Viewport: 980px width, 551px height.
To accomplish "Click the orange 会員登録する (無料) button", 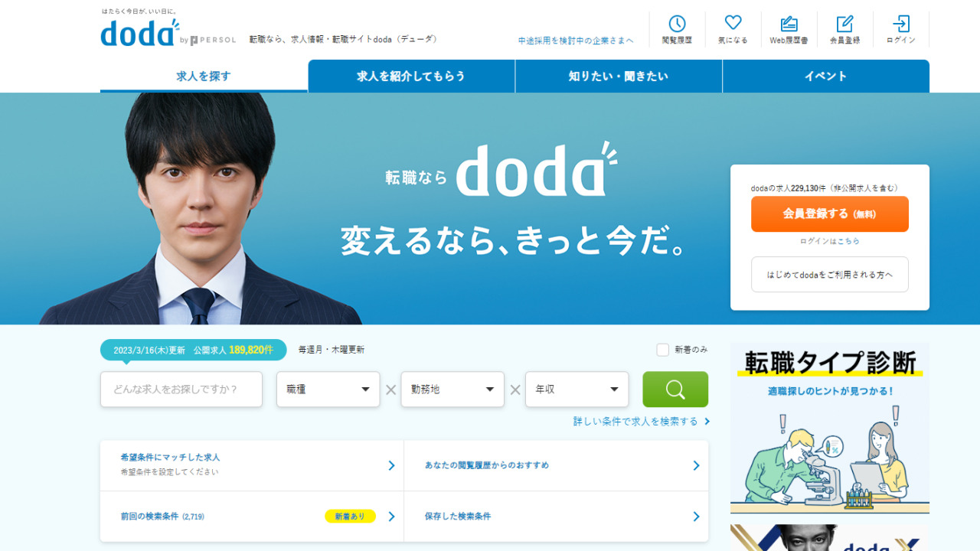I will click(x=830, y=214).
